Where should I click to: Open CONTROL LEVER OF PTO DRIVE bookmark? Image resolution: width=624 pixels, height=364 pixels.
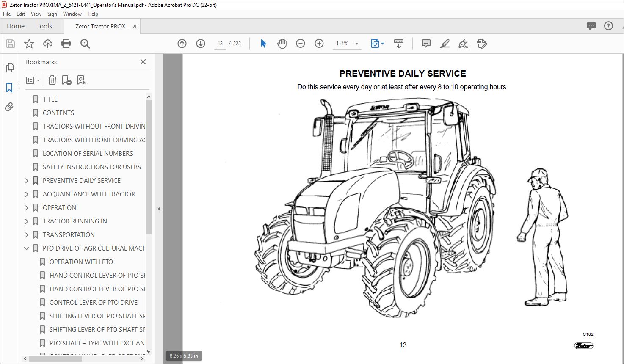94,303
